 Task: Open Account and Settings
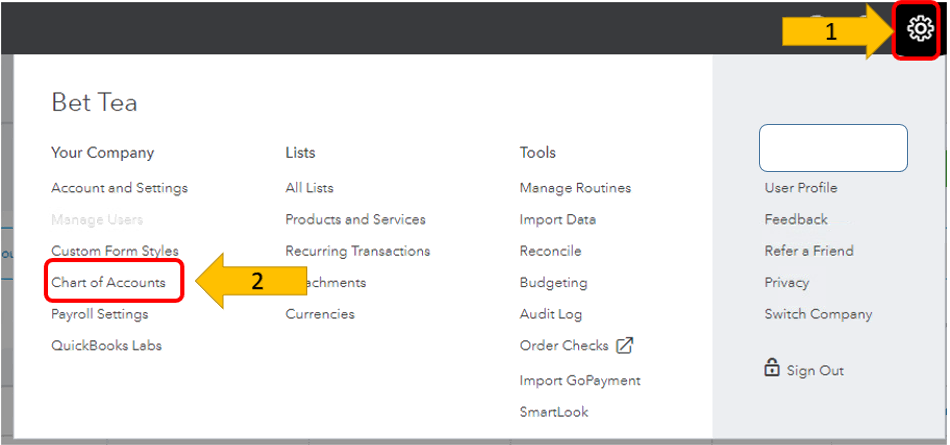(119, 188)
